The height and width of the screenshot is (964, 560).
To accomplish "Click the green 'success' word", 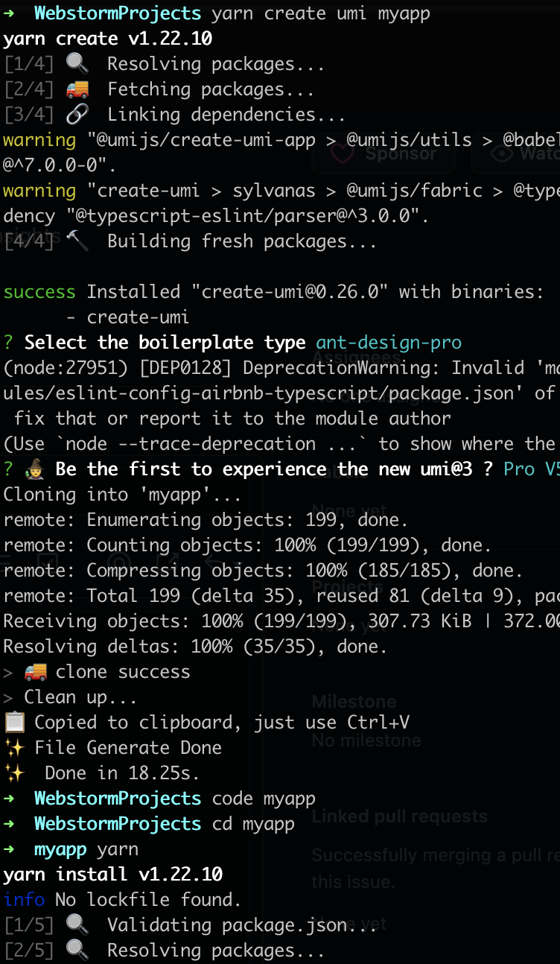I will point(39,292).
